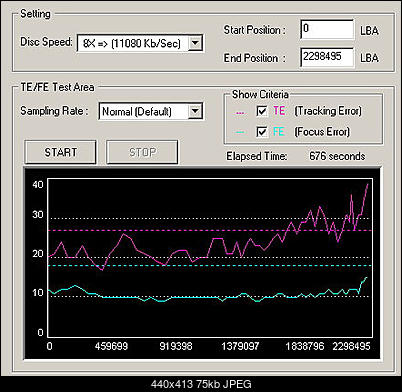402x392 pixels.
Task: Open the Disc Speed dropdown arrow
Action: [195, 43]
